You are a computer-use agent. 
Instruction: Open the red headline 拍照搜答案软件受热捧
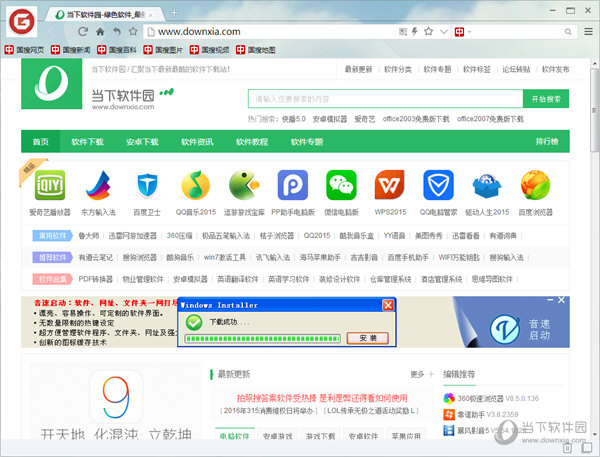tap(322, 398)
